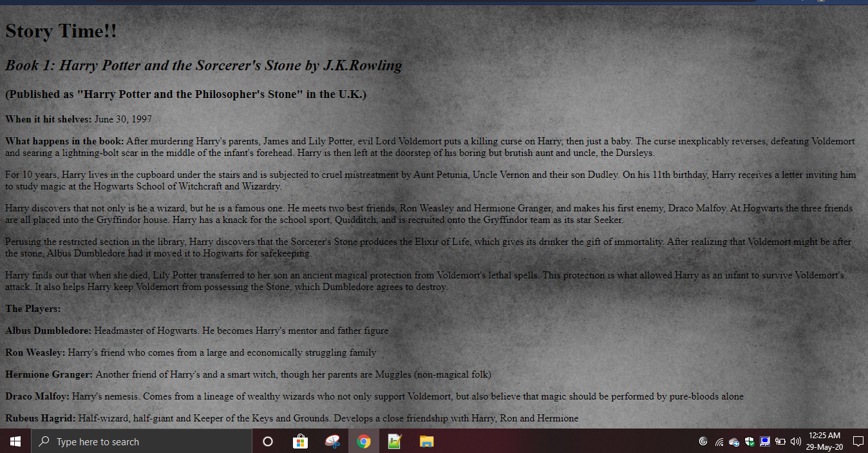Click the 'Book 1' italic subtitle
The image size is (868, 453).
(x=203, y=65)
